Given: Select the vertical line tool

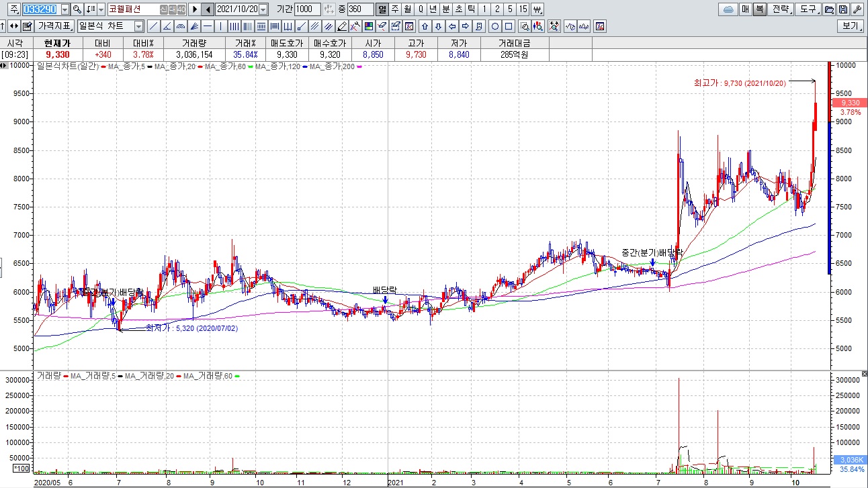Looking at the screenshot, I should [x=220, y=26].
